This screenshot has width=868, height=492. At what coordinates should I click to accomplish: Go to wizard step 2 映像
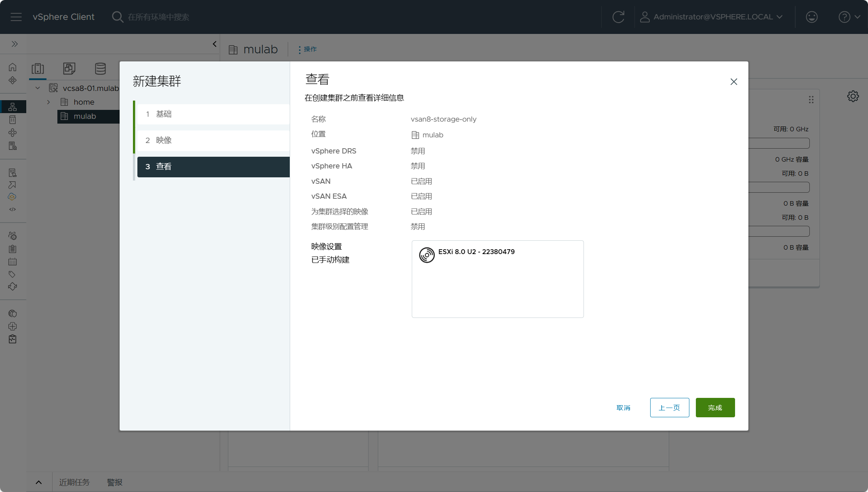click(x=213, y=141)
